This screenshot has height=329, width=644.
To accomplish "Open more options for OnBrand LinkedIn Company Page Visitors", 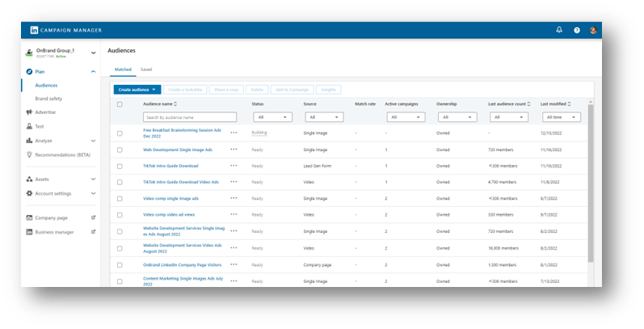I will 234,264.
